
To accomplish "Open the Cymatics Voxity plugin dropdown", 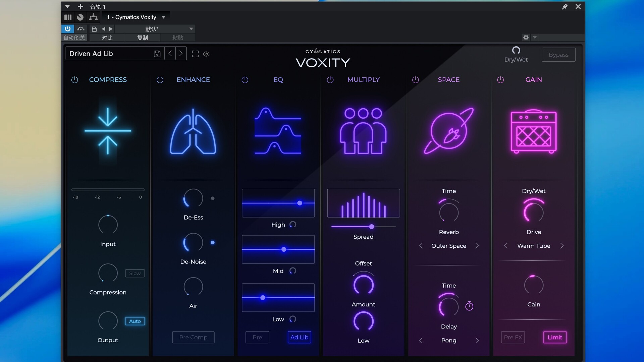I will (164, 17).
